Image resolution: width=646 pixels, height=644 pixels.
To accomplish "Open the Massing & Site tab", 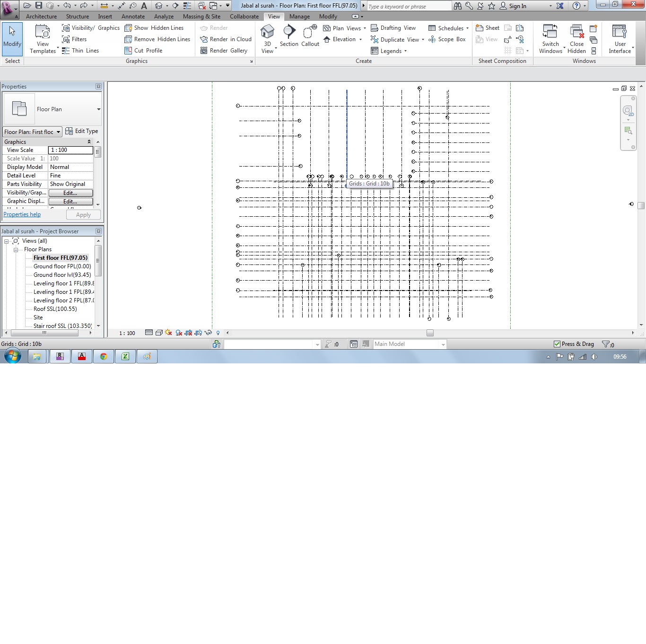I will point(201,17).
